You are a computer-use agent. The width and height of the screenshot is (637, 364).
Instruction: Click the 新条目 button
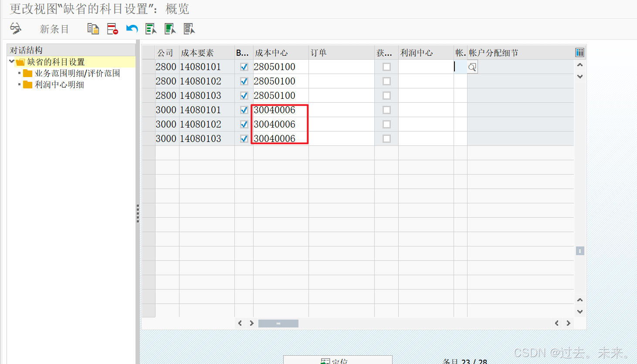pyautogui.click(x=54, y=29)
